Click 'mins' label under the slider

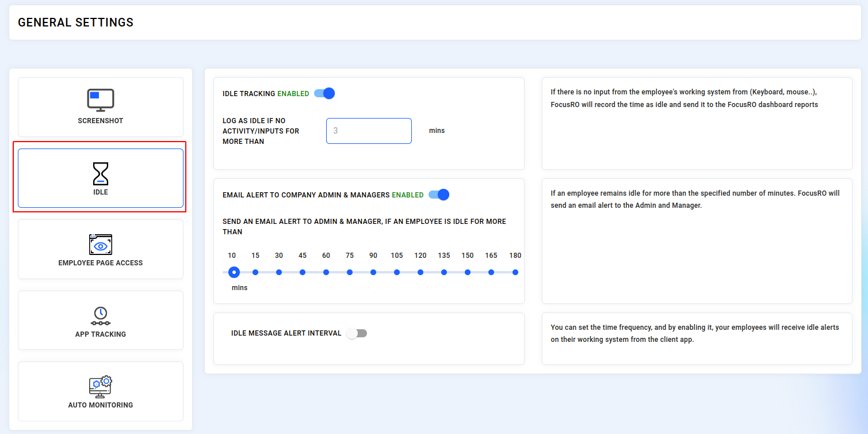pos(240,288)
